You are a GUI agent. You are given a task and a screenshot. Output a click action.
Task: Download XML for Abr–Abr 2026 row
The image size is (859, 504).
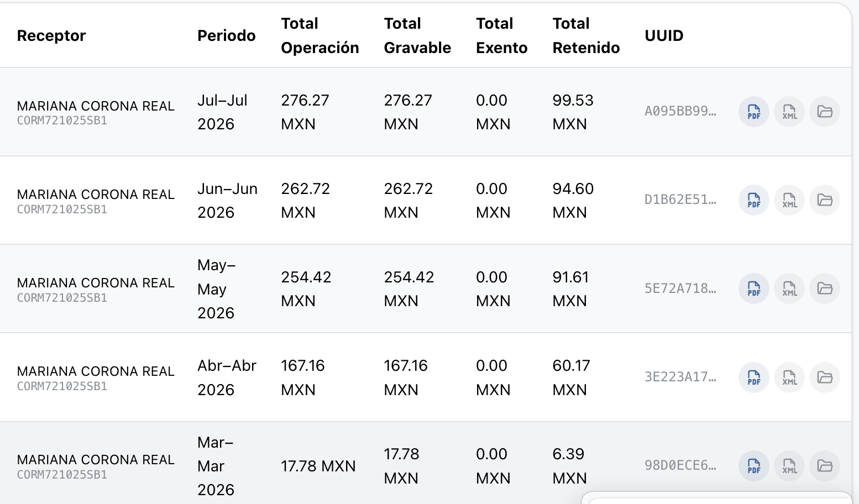click(789, 377)
